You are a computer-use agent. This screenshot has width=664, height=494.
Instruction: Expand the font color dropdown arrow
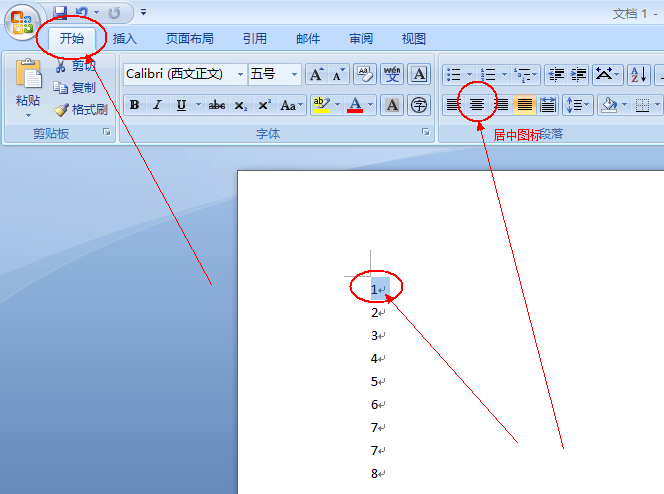(x=371, y=105)
